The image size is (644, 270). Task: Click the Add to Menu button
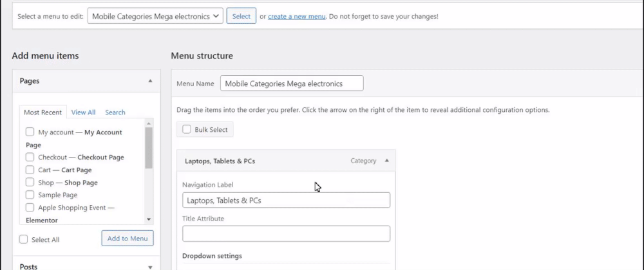click(x=128, y=239)
